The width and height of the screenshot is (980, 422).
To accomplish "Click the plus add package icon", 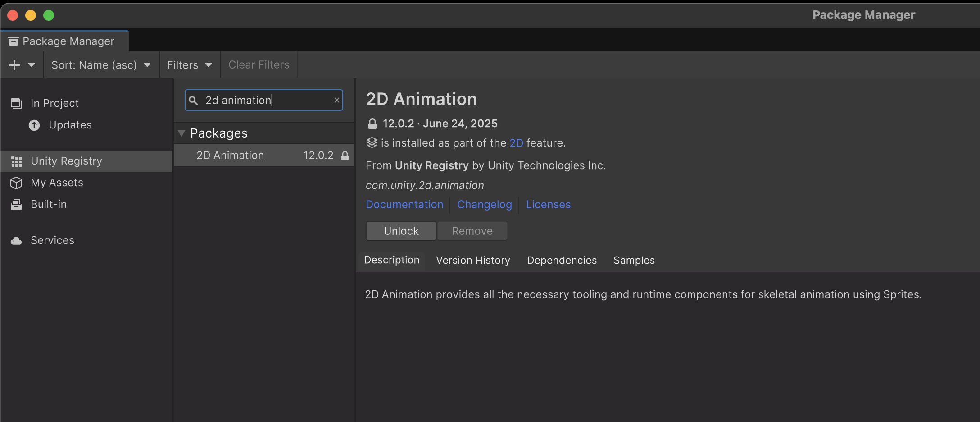I will point(14,65).
